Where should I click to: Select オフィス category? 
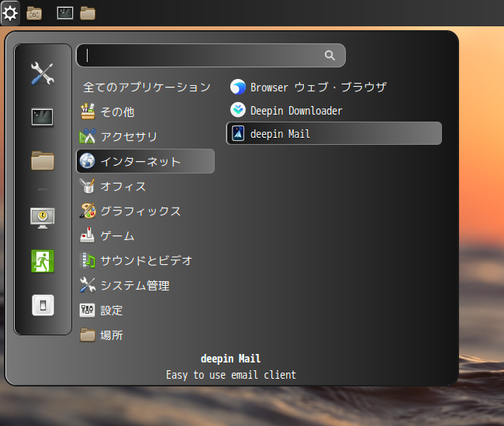coord(145,186)
